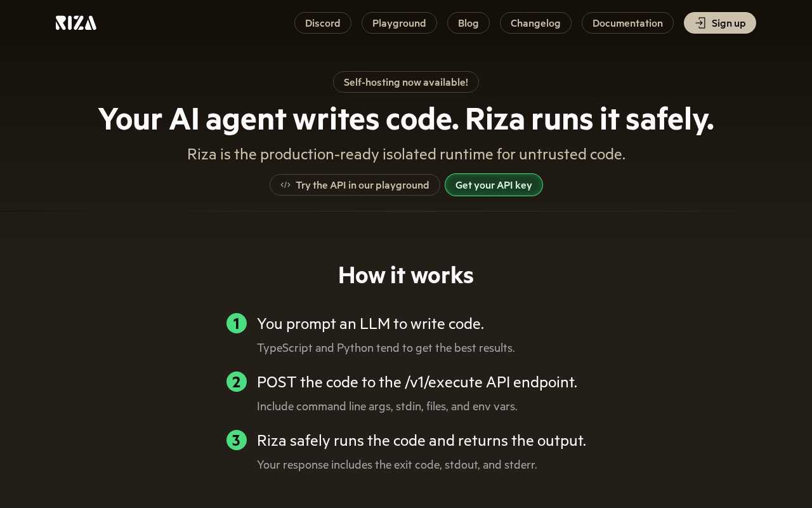Click the Riza logo in header
The width and height of the screenshot is (812, 508).
(76, 23)
